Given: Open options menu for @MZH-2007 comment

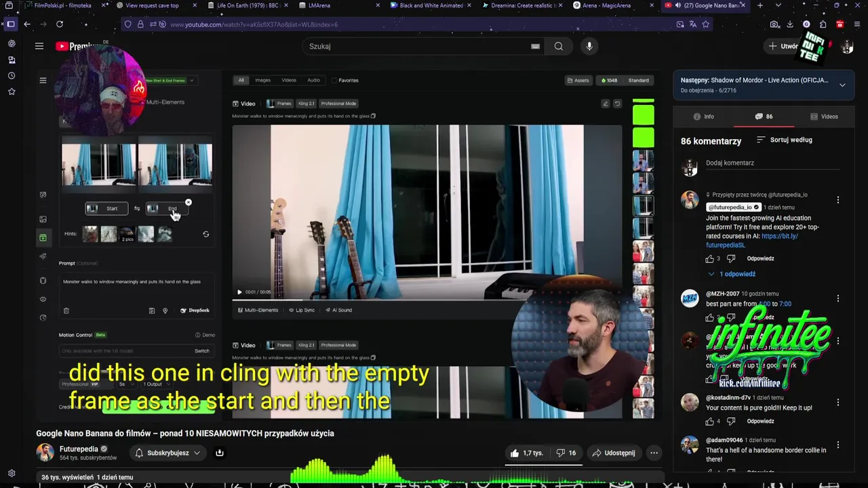Looking at the screenshot, I should click(838, 299).
